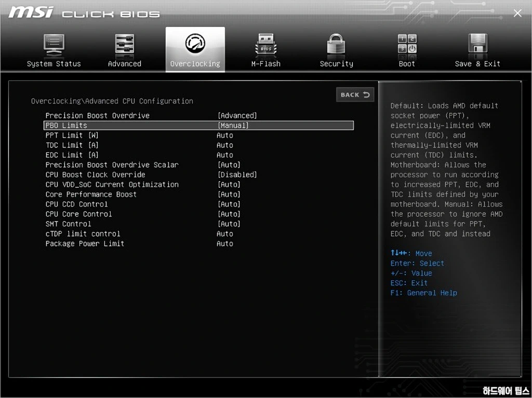Switch to the Advanced tab label
The height and width of the screenshot is (398, 532).
[x=125, y=64]
